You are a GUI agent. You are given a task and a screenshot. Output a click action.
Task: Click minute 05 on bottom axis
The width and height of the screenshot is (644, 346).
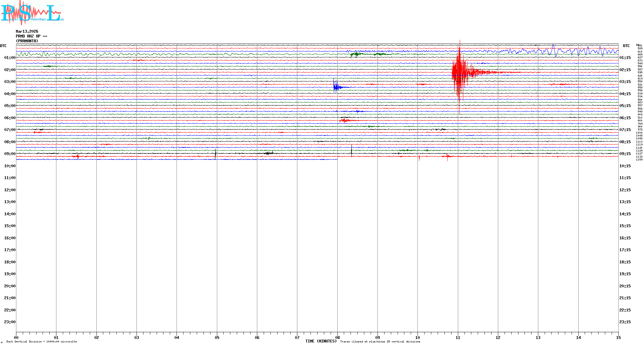click(217, 337)
